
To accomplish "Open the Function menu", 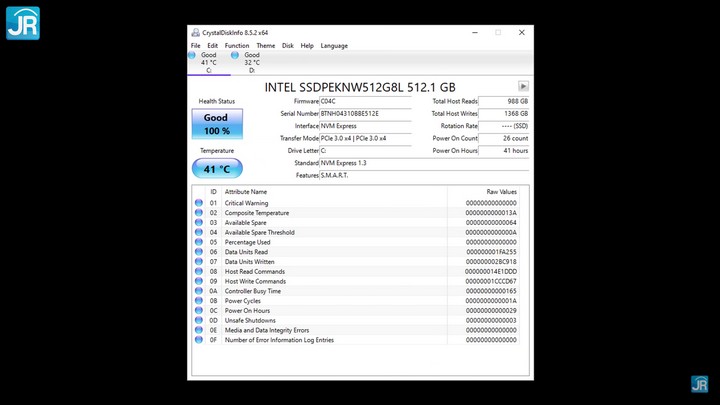I will pyautogui.click(x=237, y=46).
